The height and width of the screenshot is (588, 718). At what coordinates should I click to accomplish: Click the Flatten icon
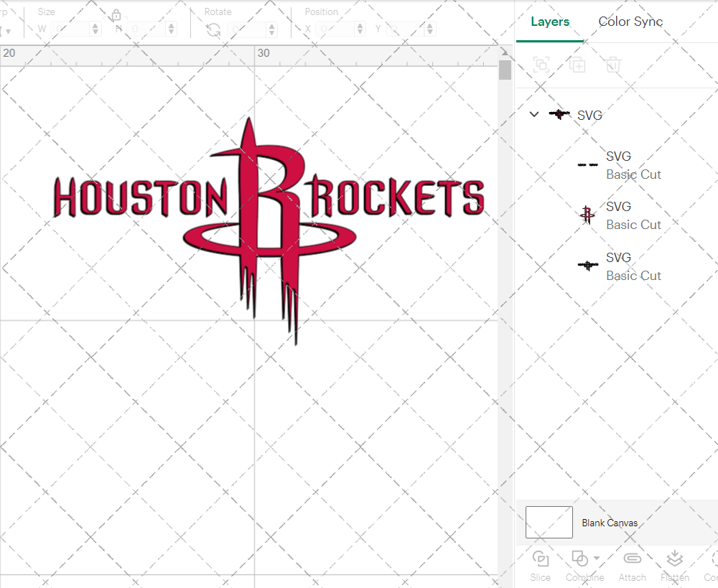[x=675, y=558]
